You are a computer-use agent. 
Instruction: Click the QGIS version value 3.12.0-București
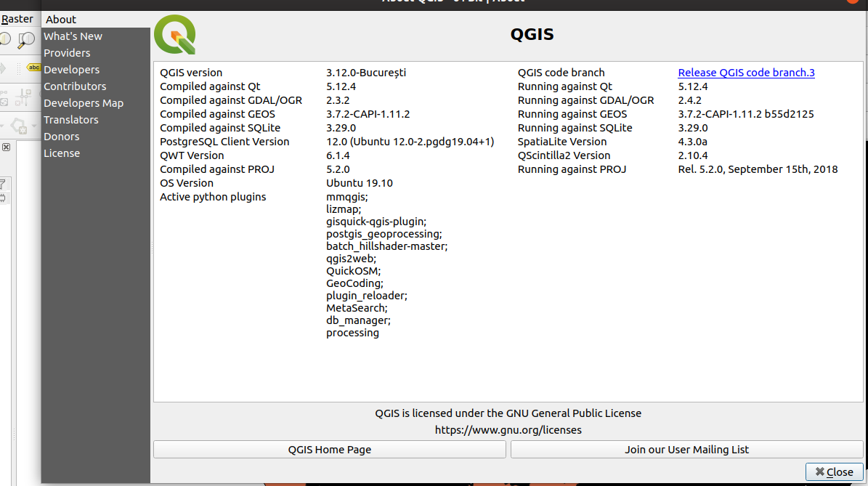[x=366, y=73]
